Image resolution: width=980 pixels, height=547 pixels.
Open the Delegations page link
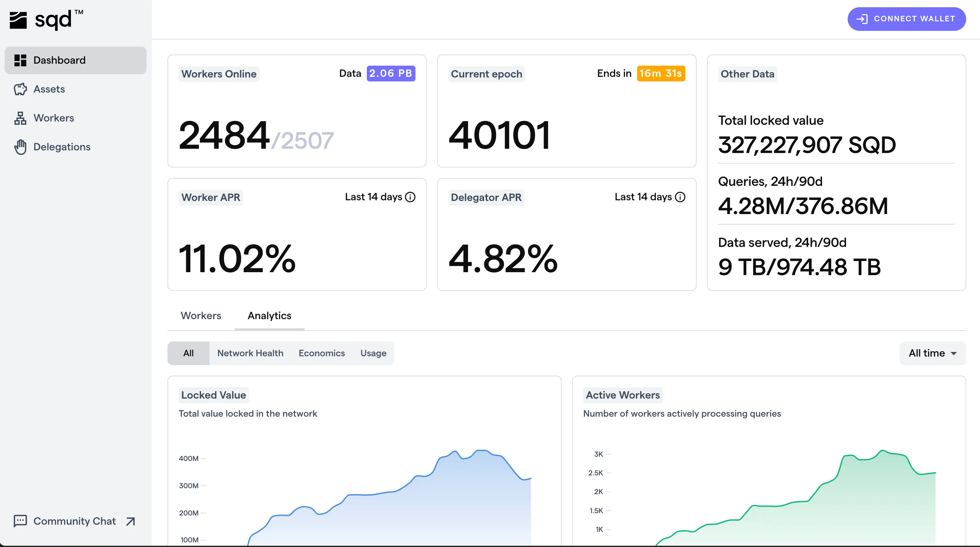point(62,147)
